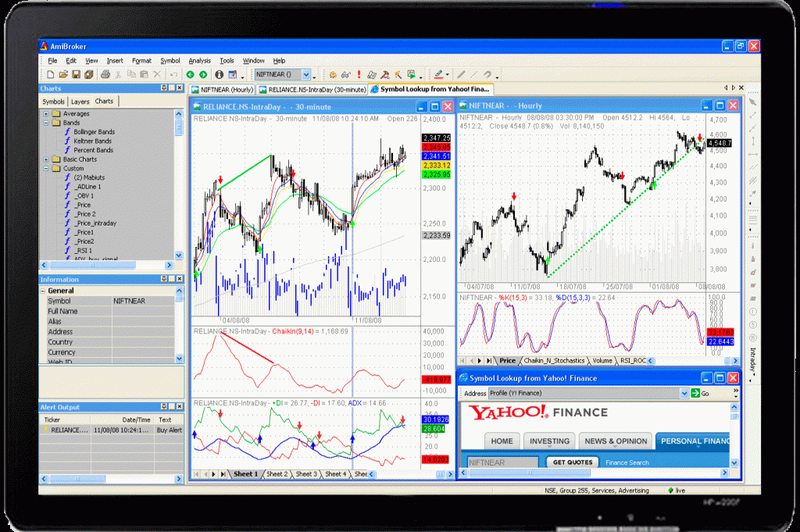Click the red exclamation mark icon
The height and width of the screenshot is (532, 800).
pyautogui.click(x=359, y=75)
